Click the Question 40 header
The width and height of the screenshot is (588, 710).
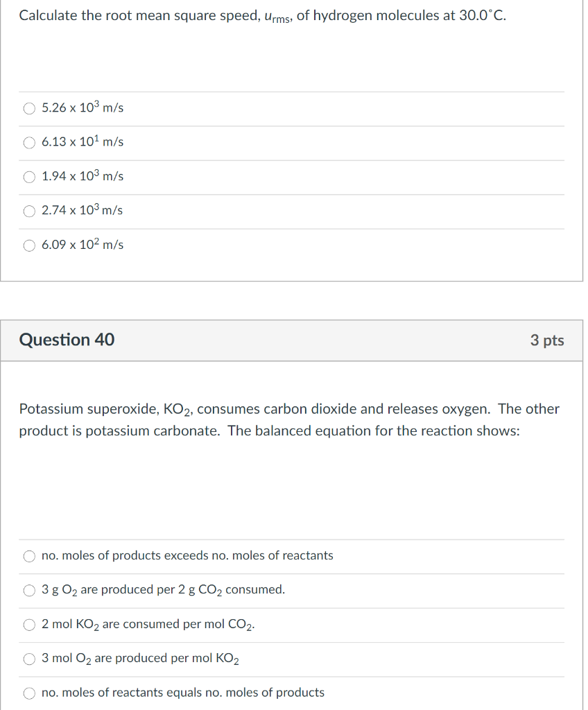pos(67,340)
